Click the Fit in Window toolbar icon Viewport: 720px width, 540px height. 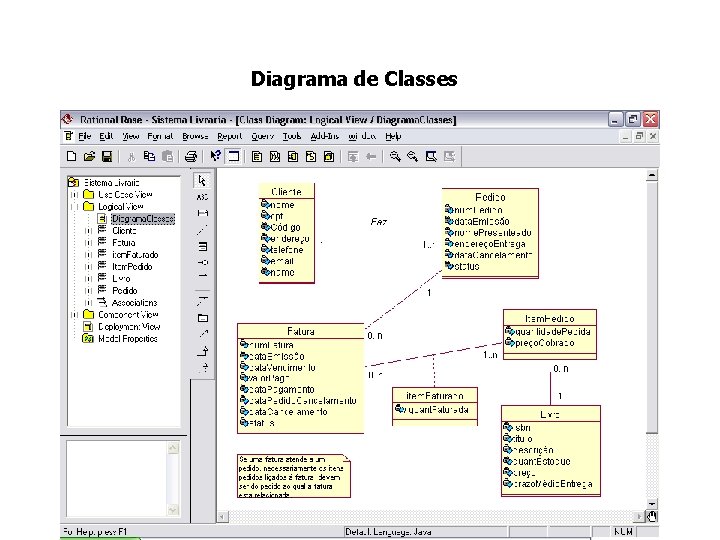[x=431, y=157]
